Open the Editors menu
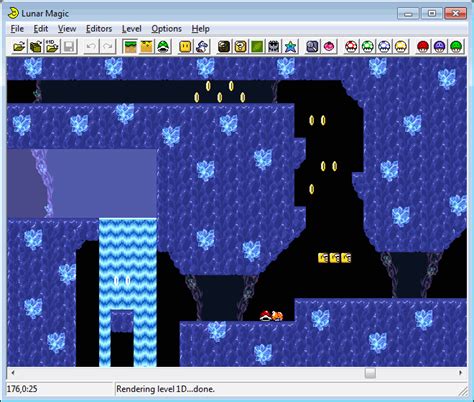The height and width of the screenshot is (402, 474). coord(99,29)
